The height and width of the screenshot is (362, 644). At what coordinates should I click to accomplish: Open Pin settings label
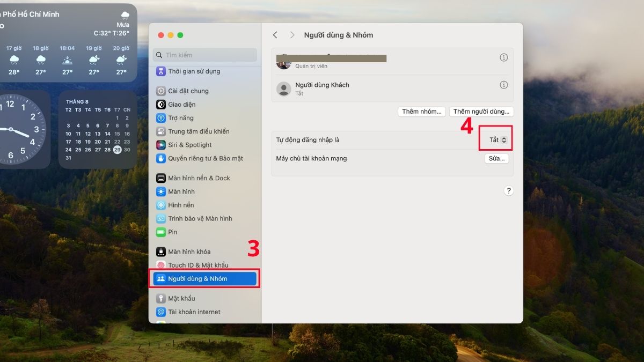[x=172, y=232]
